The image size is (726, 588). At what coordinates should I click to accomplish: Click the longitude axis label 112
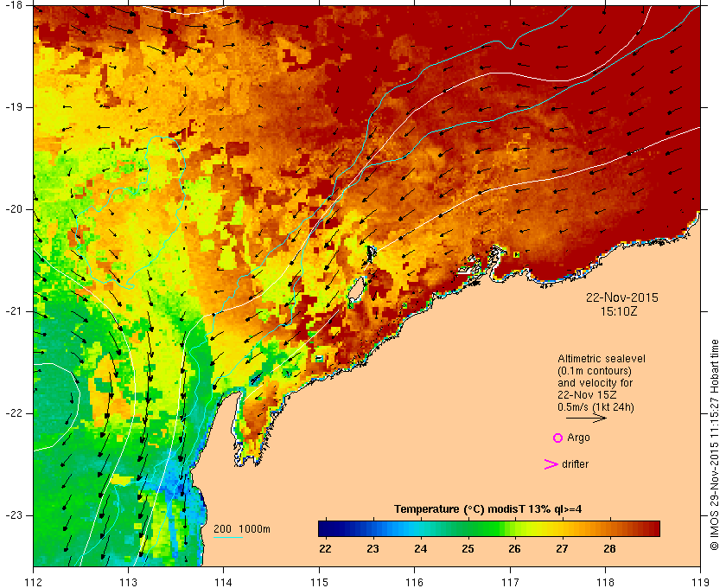[34, 583]
